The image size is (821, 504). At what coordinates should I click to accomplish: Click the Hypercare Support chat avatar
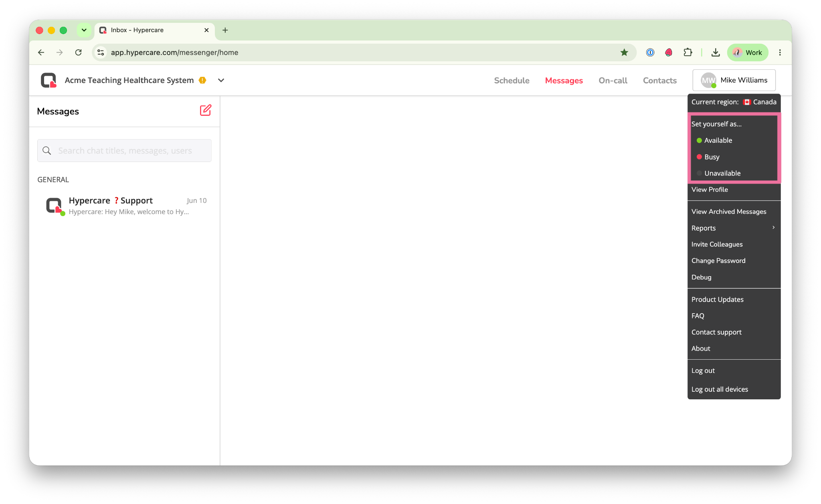pos(55,206)
